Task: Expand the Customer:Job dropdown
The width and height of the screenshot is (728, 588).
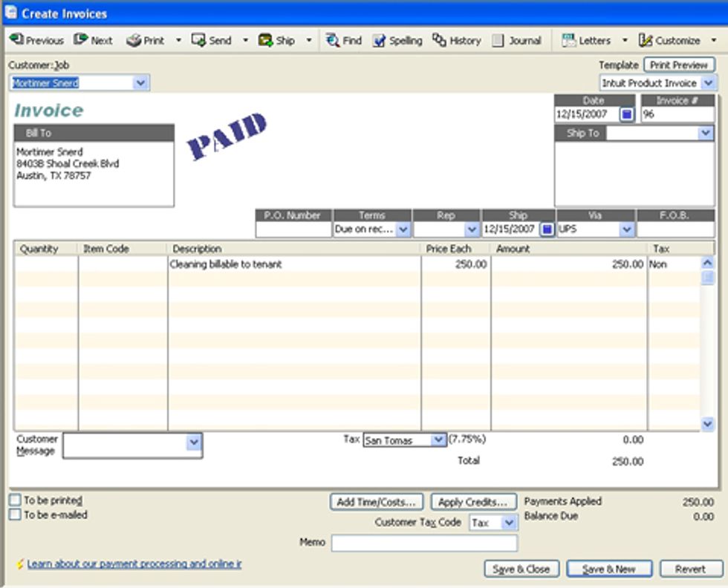Action: coord(140,82)
